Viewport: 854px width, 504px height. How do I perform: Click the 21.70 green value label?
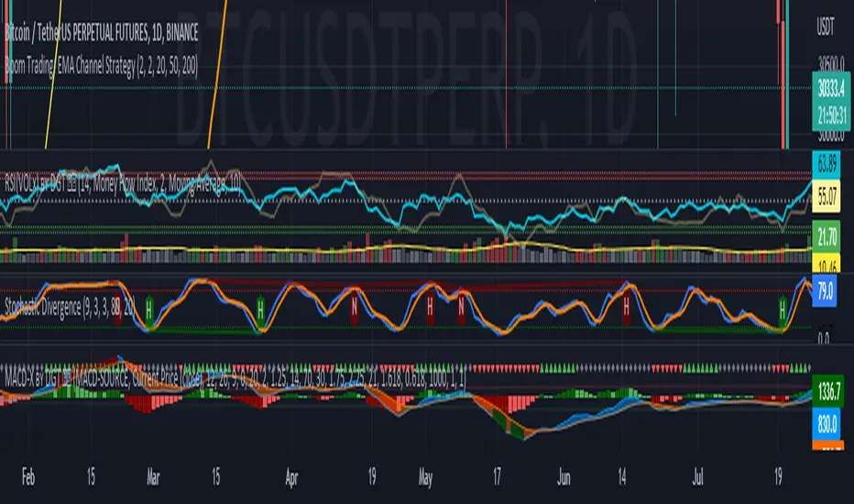click(x=827, y=237)
